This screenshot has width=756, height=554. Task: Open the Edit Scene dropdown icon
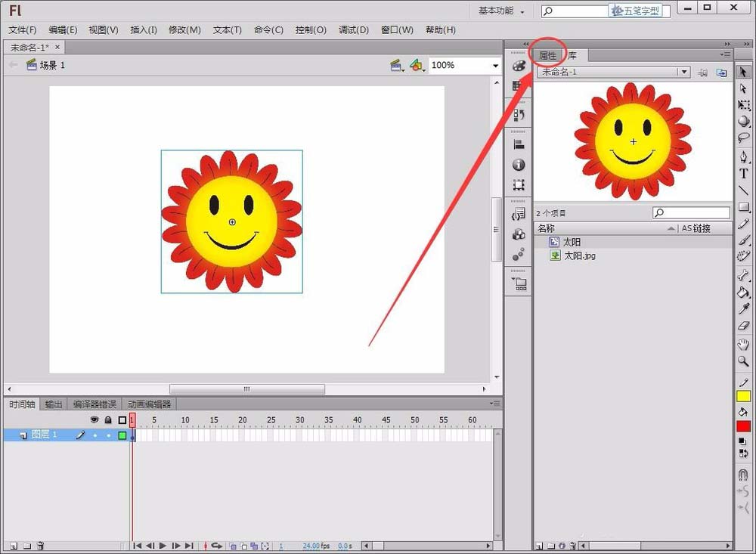(397, 66)
